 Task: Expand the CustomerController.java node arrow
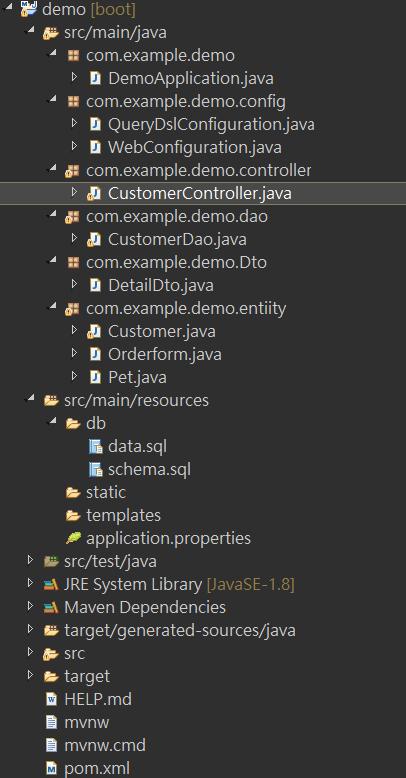tap(74, 192)
